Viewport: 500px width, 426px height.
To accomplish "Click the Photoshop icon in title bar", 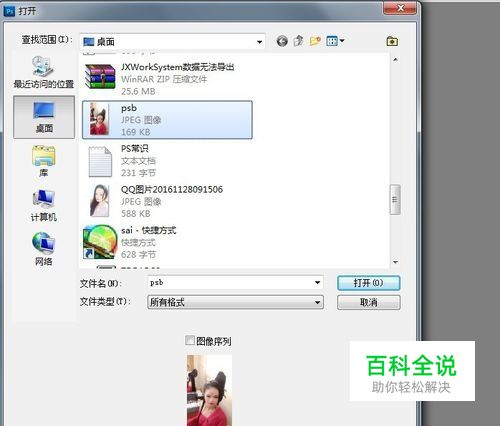I will pos(9,11).
